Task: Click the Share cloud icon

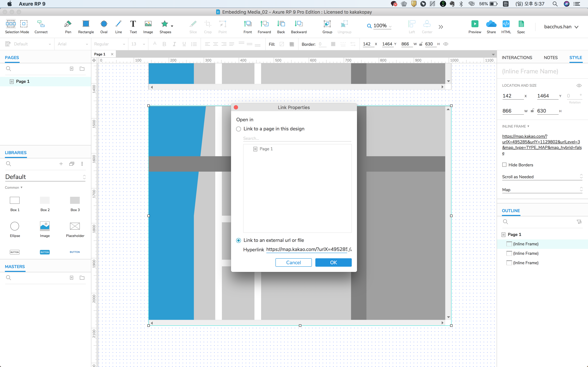Action: [491, 24]
